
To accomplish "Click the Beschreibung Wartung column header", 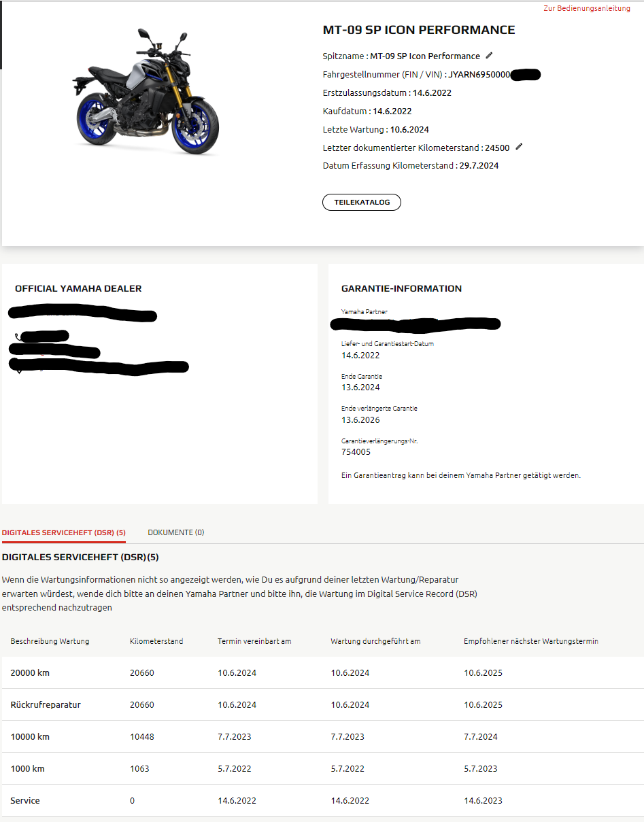I will coord(50,641).
